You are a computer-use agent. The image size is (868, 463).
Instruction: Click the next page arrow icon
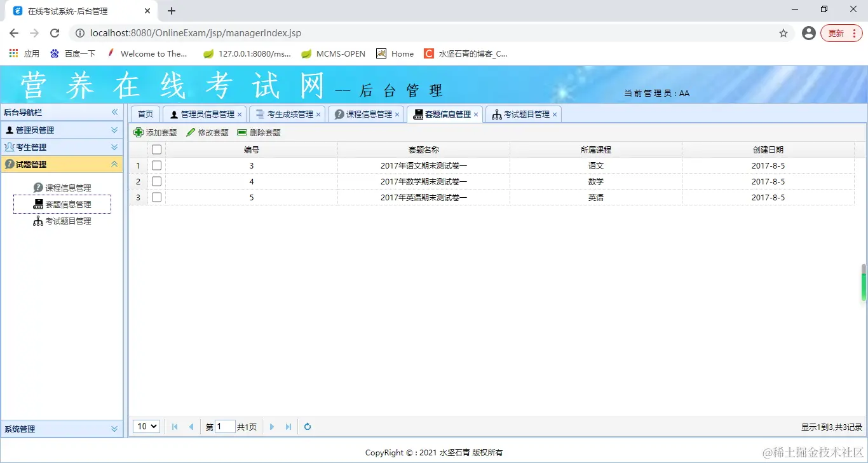pos(272,426)
